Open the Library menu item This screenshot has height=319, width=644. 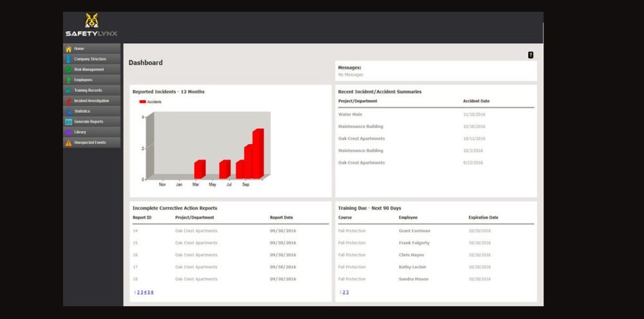(x=80, y=132)
